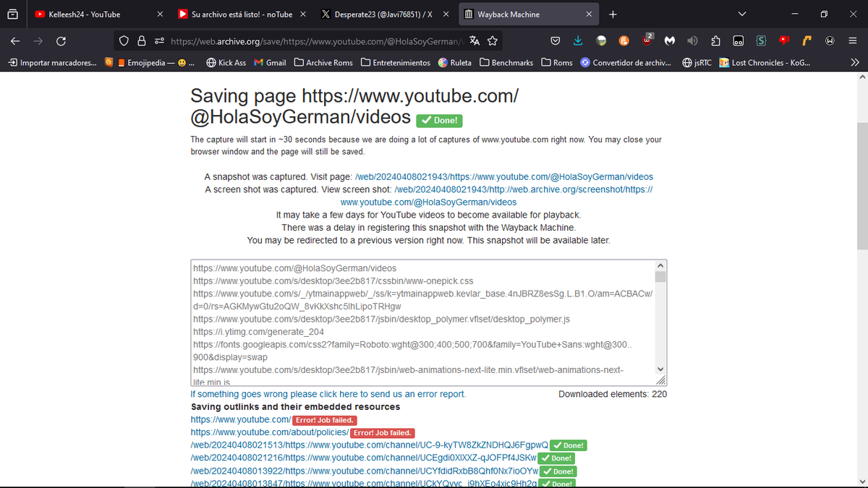Open Ruleta bookmark
The height and width of the screenshot is (488, 868).
pyautogui.click(x=455, y=63)
